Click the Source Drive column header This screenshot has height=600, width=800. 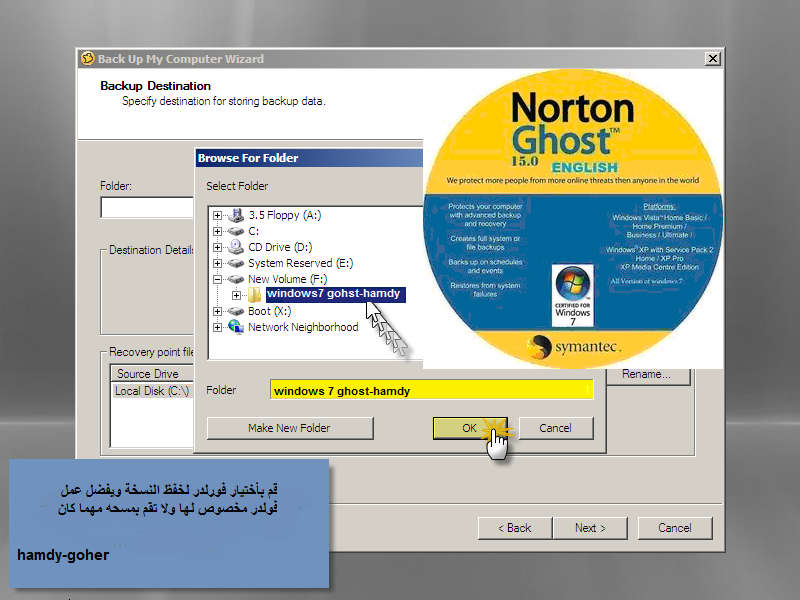[152, 373]
